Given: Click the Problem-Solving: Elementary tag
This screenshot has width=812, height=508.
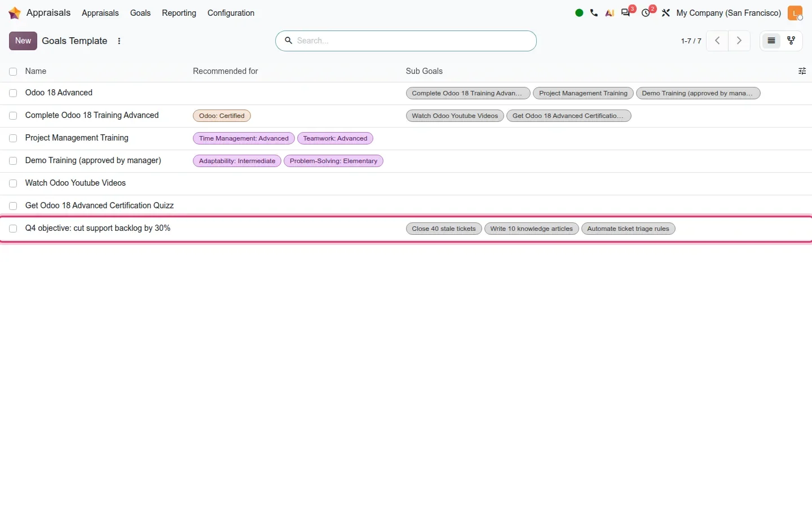Looking at the screenshot, I should tap(333, 161).
